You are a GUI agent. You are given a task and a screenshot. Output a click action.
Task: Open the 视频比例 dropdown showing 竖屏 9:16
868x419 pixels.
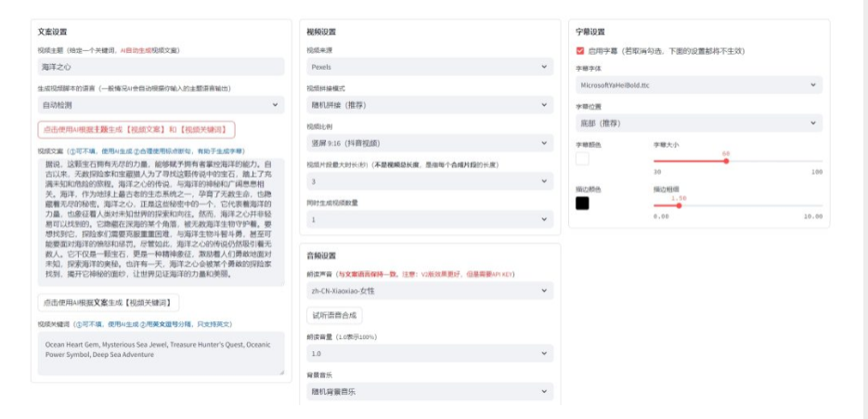point(429,143)
